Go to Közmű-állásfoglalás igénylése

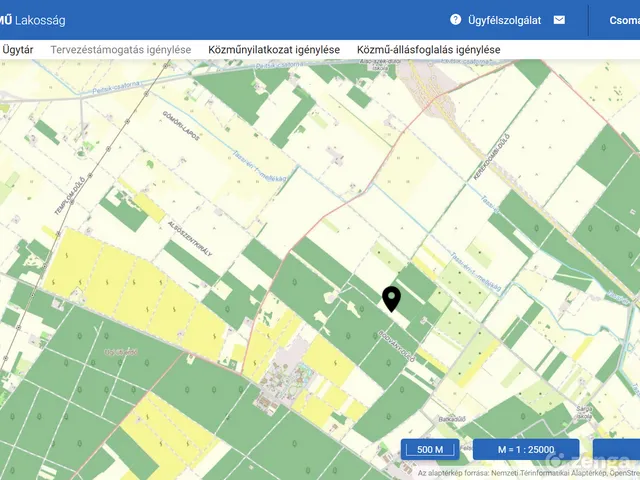(429, 49)
